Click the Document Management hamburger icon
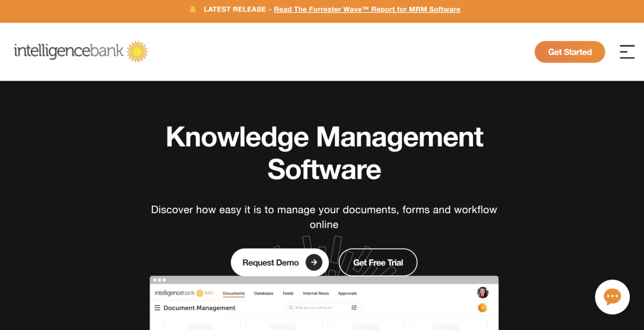The image size is (644, 330). 157,308
